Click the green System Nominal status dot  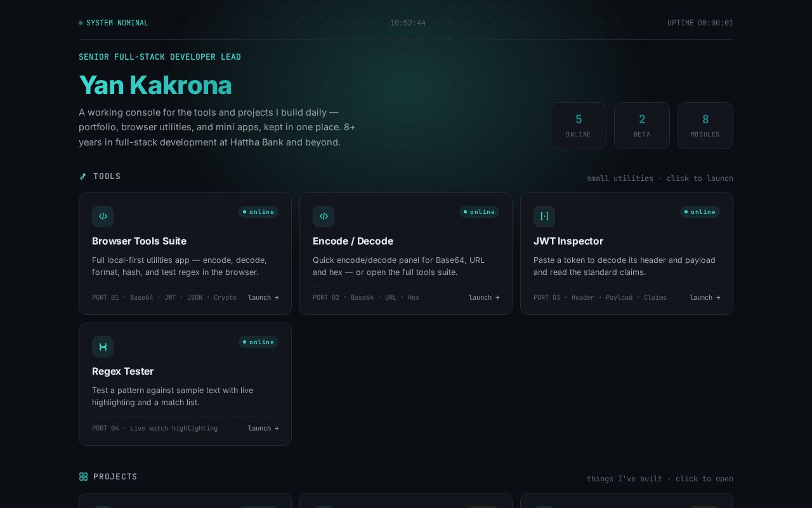pos(81,23)
